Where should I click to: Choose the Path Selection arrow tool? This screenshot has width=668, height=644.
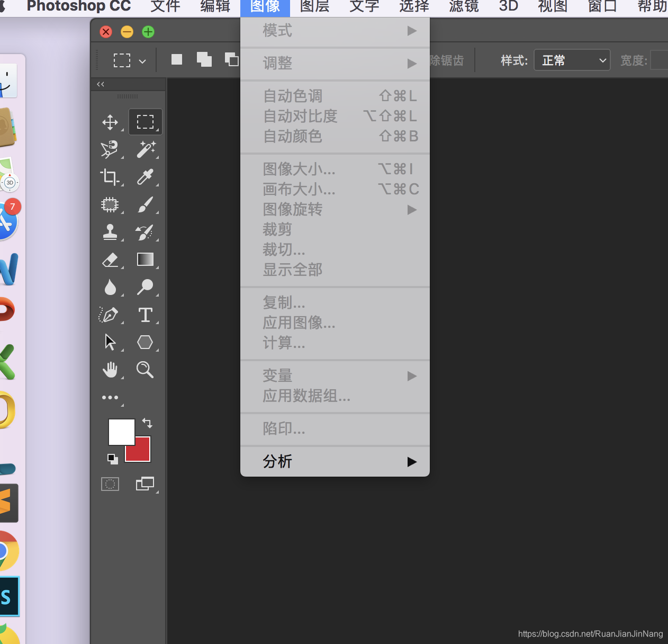(110, 342)
